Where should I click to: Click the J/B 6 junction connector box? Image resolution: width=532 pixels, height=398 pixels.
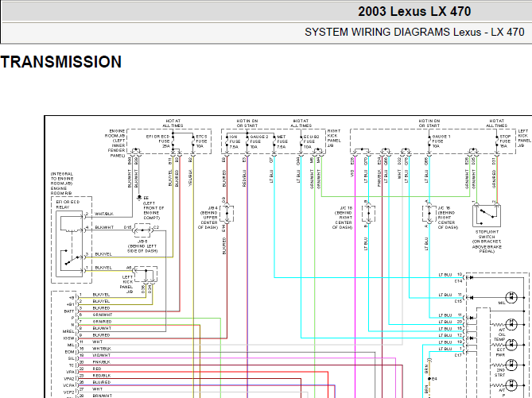144,230
